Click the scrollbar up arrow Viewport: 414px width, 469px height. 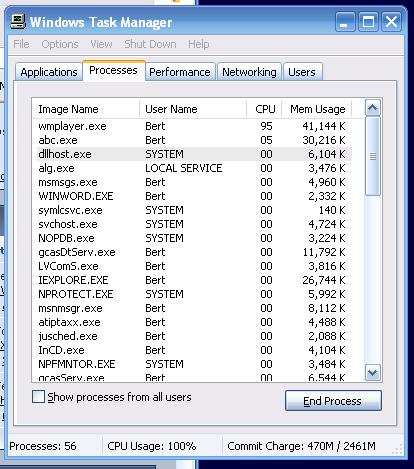[372, 108]
